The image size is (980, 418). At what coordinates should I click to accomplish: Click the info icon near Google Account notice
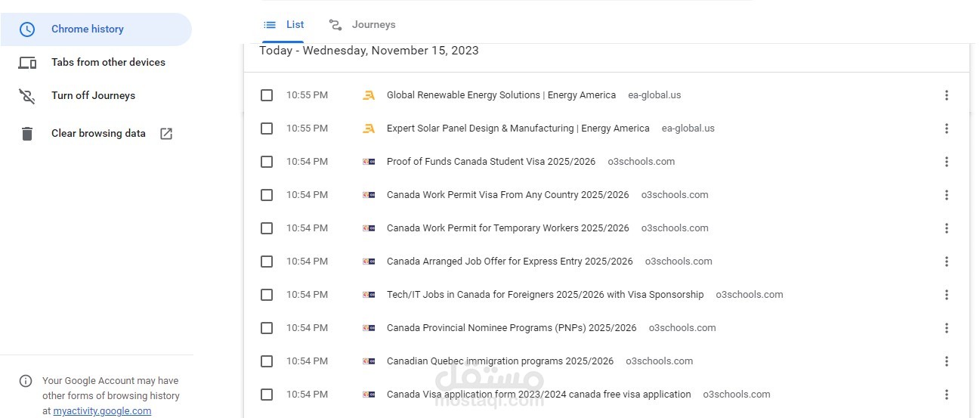tap(26, 381)
